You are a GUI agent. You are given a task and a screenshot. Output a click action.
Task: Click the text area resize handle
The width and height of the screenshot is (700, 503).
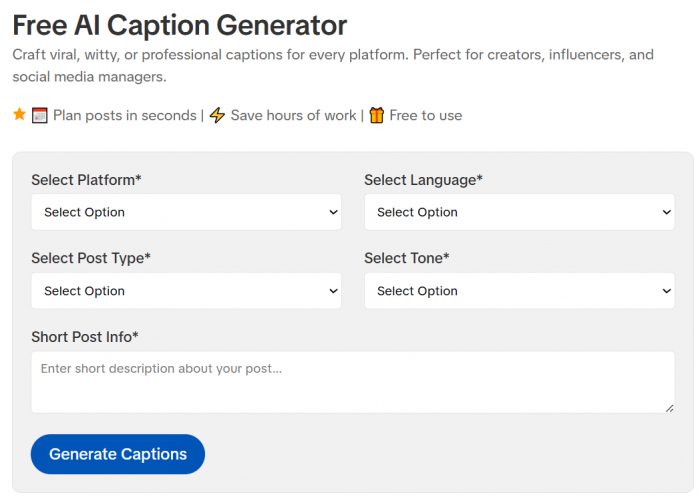pos(669,408)
